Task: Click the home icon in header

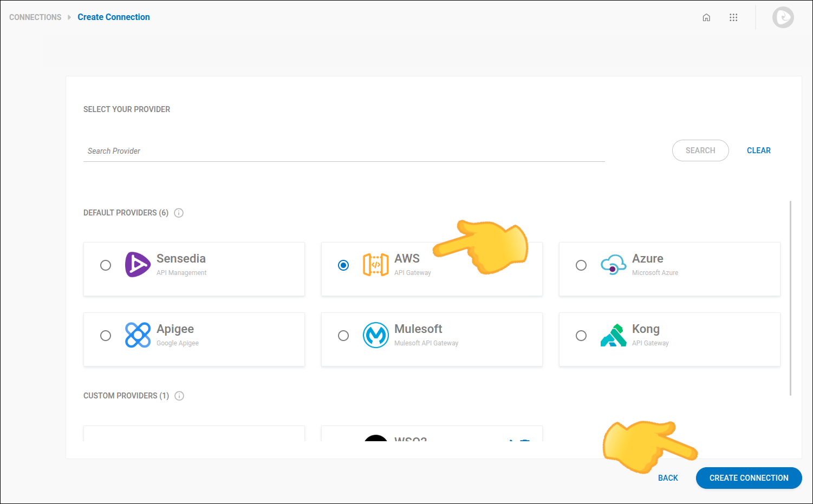Action: 706,17
